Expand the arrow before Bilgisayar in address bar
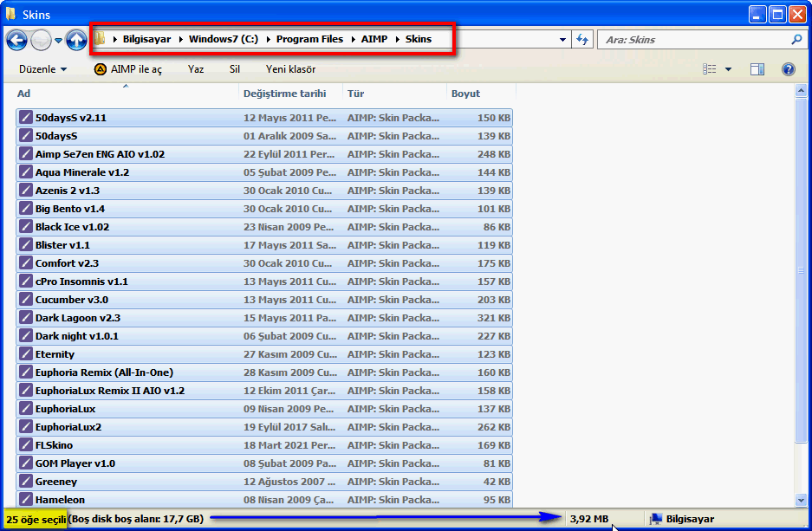The image size is (812, 531). click(x=114, y=39)
